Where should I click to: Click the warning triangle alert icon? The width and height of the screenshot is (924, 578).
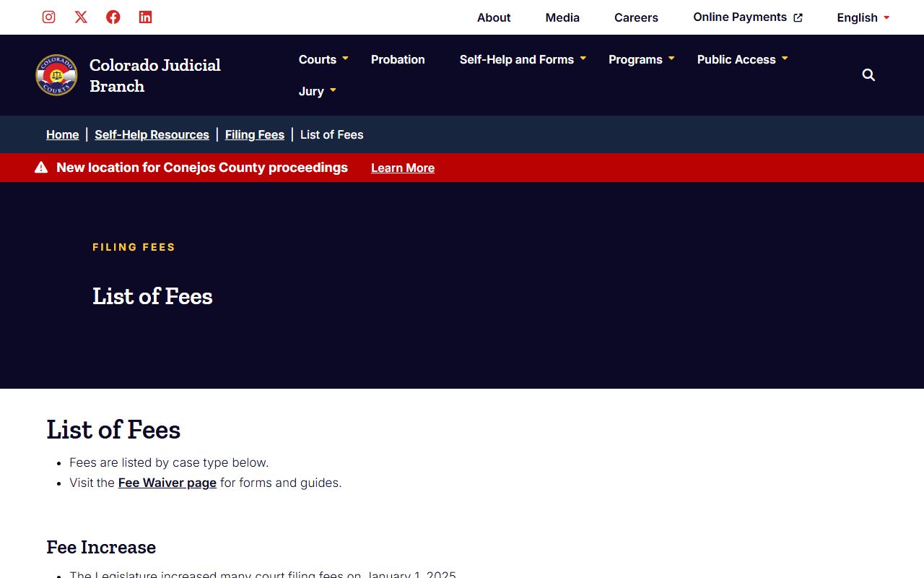[x=41, y=168]
